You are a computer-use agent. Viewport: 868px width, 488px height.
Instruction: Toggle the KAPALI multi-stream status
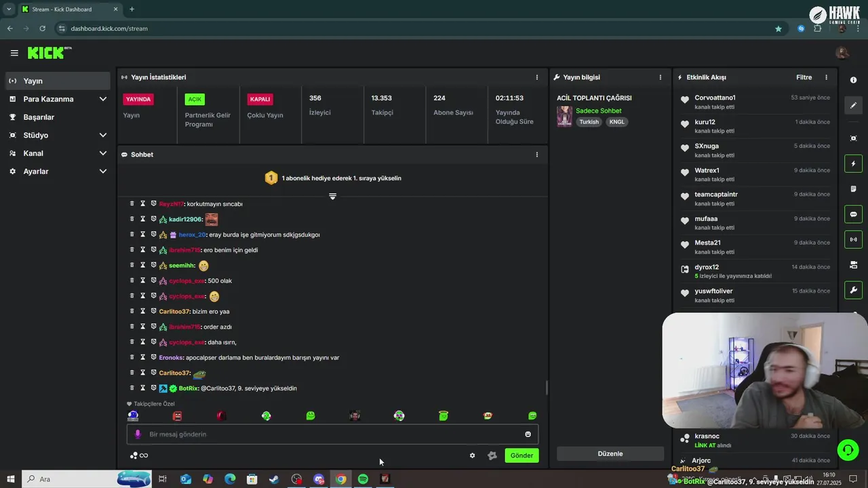[x=260, y=99]
